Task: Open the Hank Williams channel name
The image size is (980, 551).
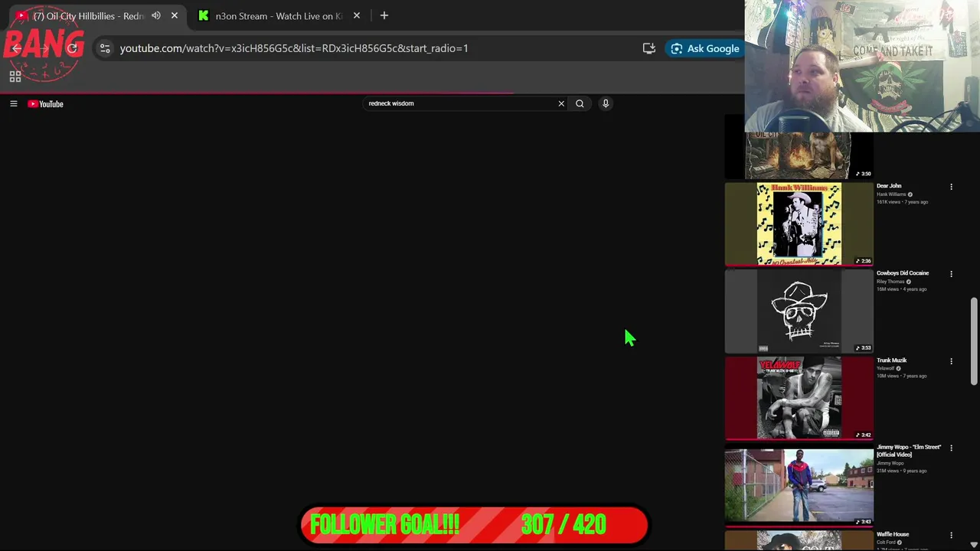Action: (891, 194)
